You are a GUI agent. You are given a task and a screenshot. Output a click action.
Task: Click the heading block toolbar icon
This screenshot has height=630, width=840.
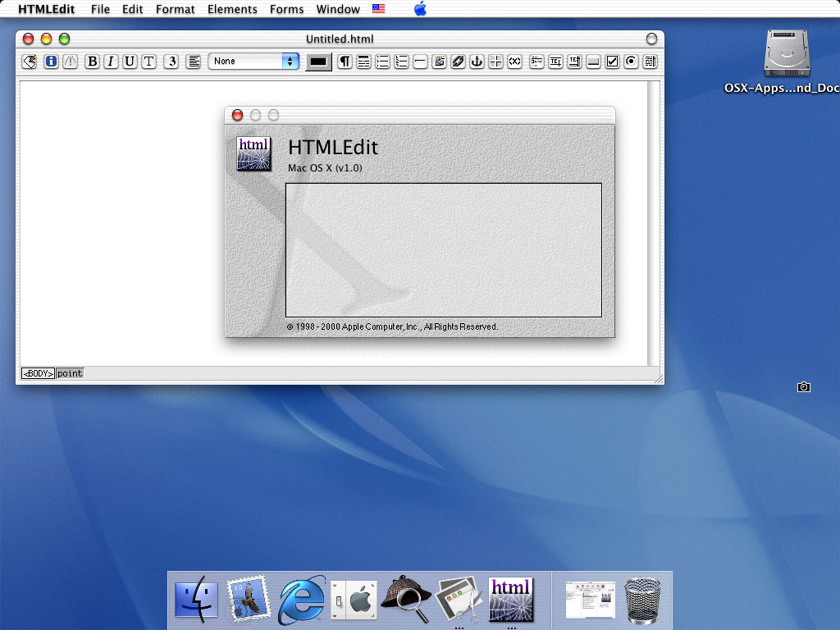(363, 62)
